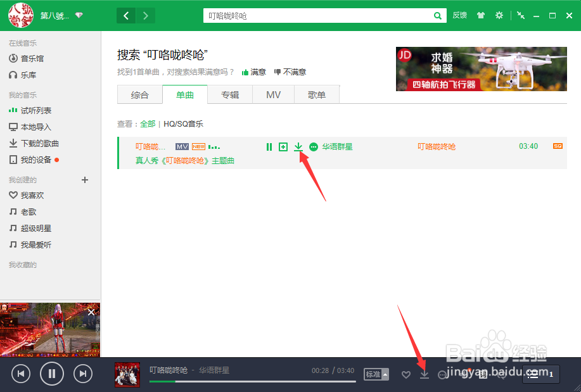Image resolution: width=581 pixels, height=392 pixels.
Task: Favorite the playing song with heart icon
Action: pos(406,375)
